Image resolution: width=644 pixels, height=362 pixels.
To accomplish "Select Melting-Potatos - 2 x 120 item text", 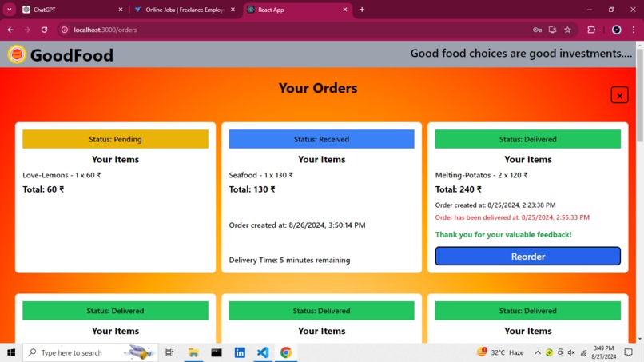I will click(481, 175).
